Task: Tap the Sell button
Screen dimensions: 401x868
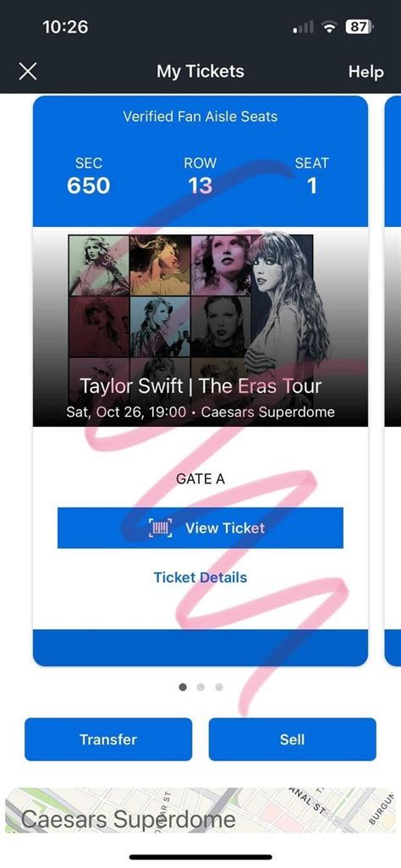Action: pyautogui.click(x=292, y=739)
